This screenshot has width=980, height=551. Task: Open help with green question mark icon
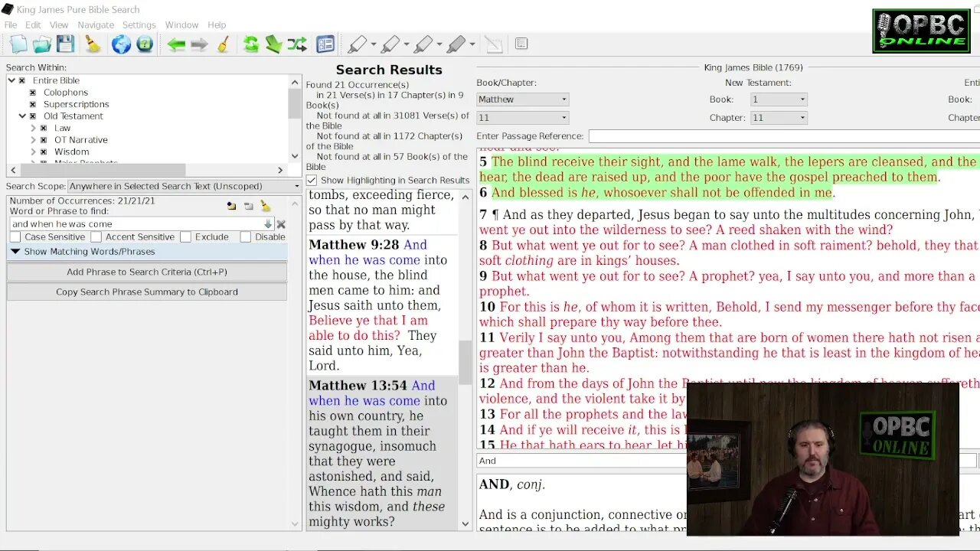pyautogui.click(x=145, y=44)
